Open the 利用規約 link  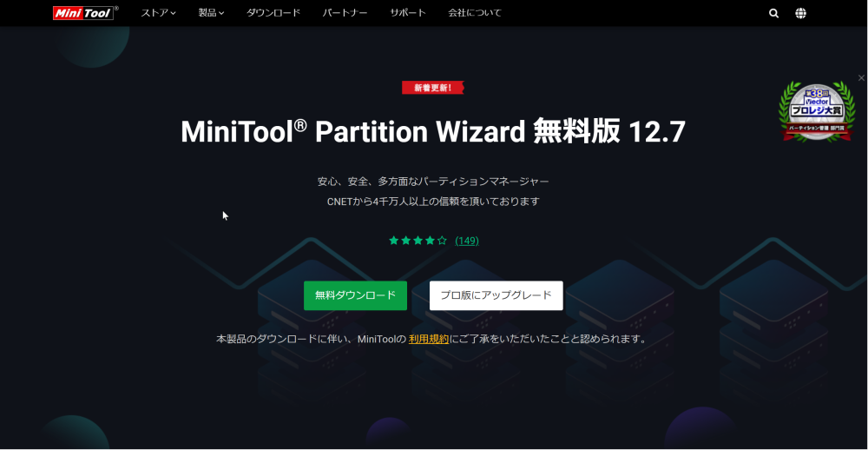429,339
